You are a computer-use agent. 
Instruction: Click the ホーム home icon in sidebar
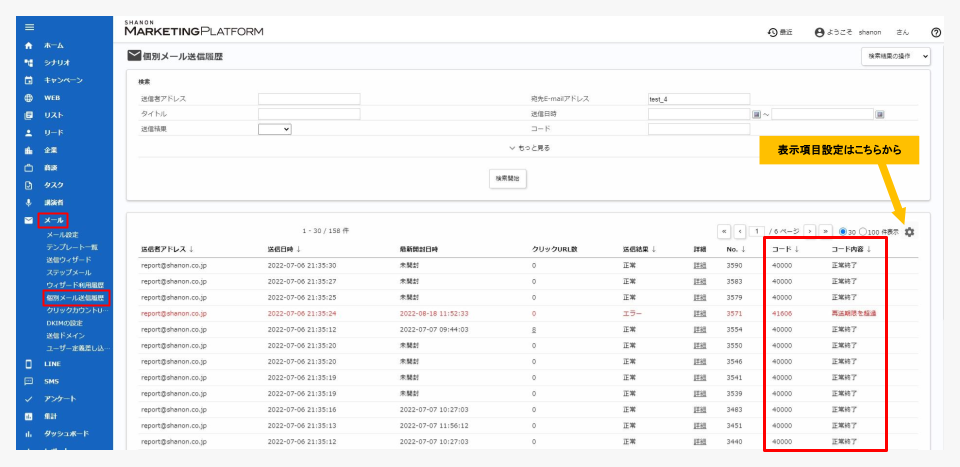(28, 45)
